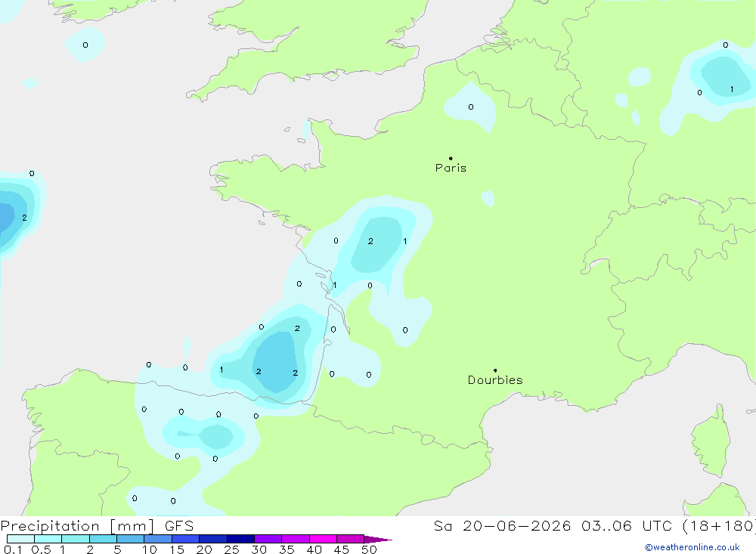Screen dimensions: 756x554
Task: Click the legend value '25'
Action: click(232, 549)
